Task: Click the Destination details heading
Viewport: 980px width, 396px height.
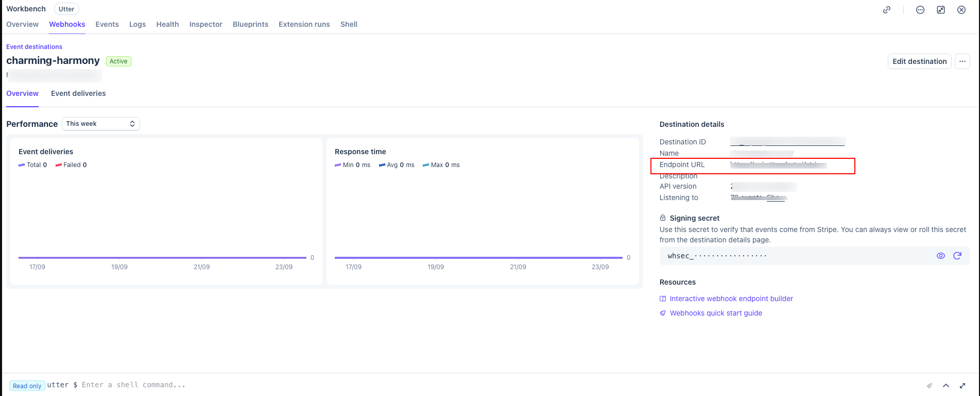Action: point(692,124)
